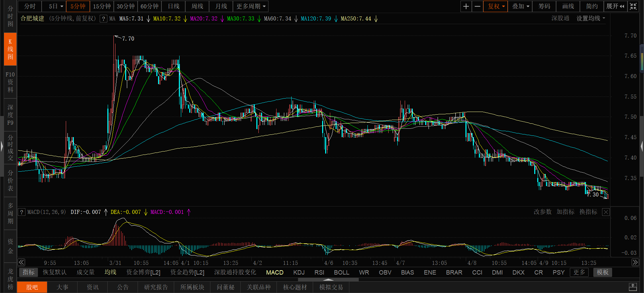Open 龙虎榜 in left sidebar
Viewport: 644px width, 293px height.
(10, 279)
